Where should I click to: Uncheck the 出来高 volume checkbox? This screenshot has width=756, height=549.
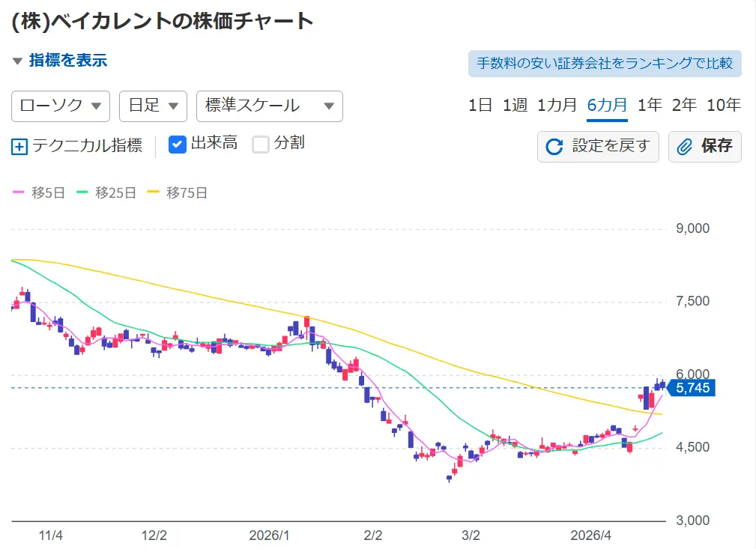[178, 144]
